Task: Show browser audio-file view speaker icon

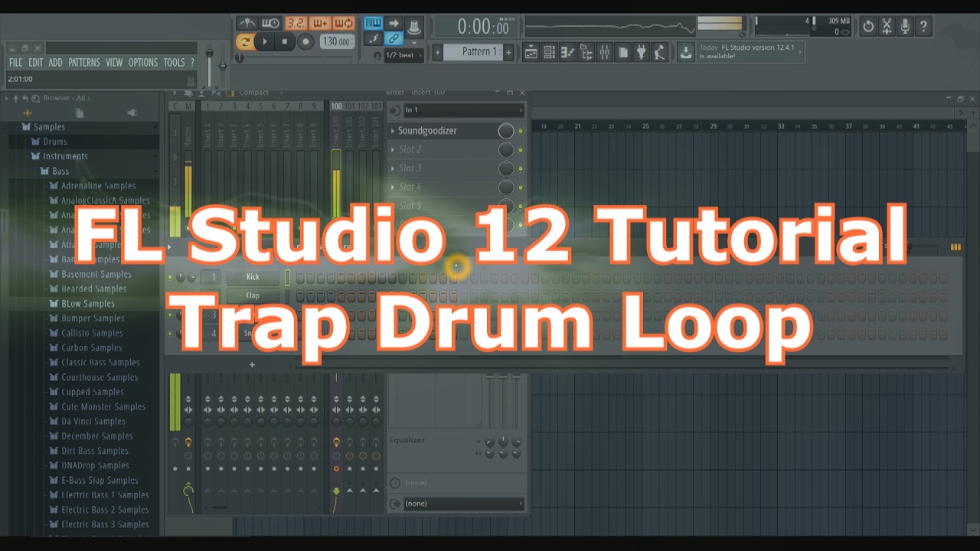Action: point(132,112)
